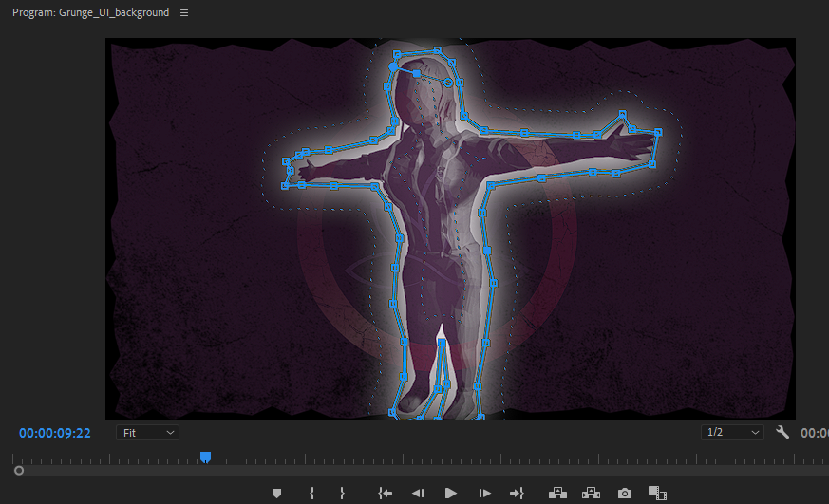Open the 1/2 playback resolution dropdown

[732, 433]
